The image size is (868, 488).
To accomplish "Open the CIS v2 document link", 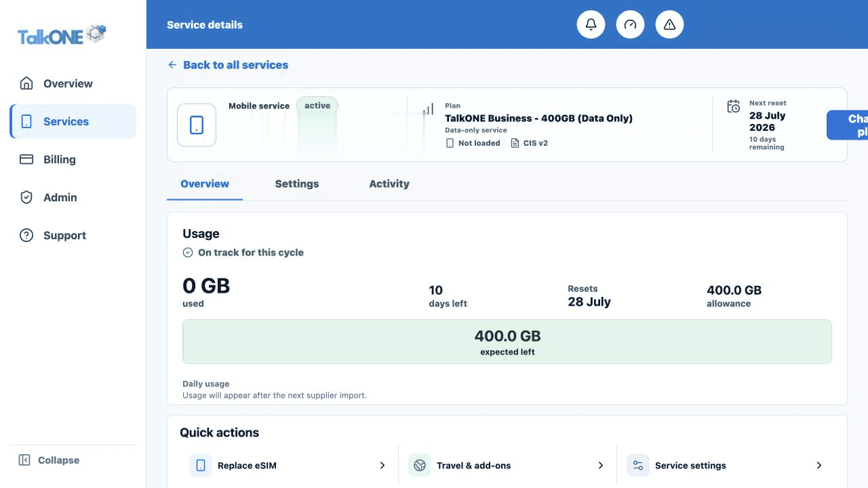I will pos(529,143).
